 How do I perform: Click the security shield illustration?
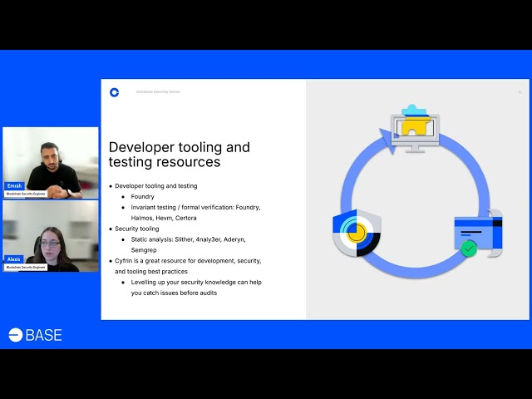(x=357, y=233)
